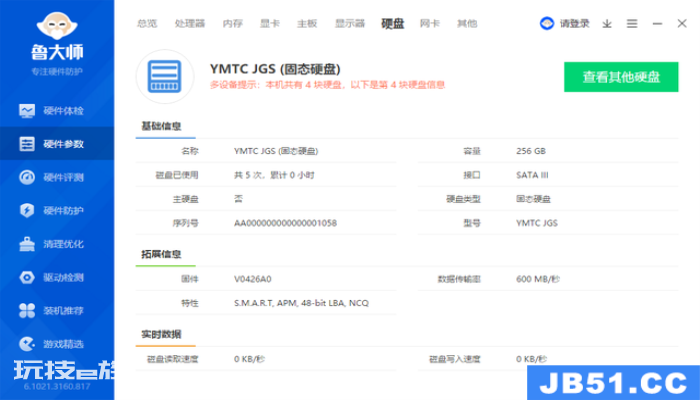Switch to the 主板 tab

pos(307,23)
